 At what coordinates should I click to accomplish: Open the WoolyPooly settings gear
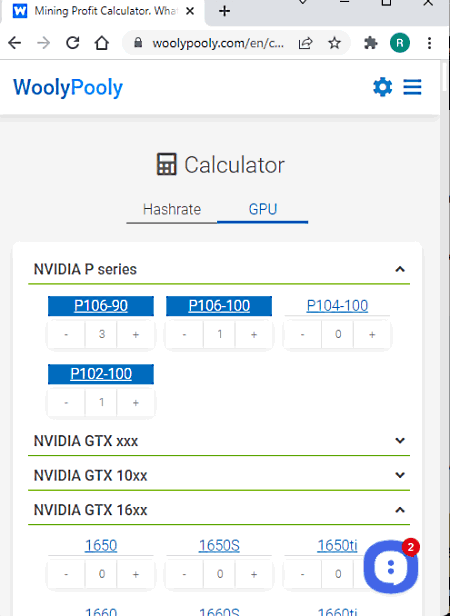(x=382, y=87)
